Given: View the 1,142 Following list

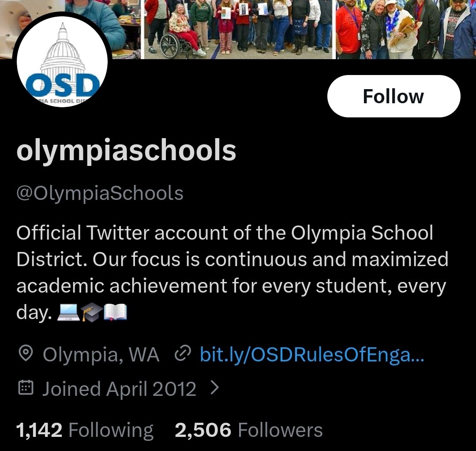Looking at the screenshot, I should [85, 430].
